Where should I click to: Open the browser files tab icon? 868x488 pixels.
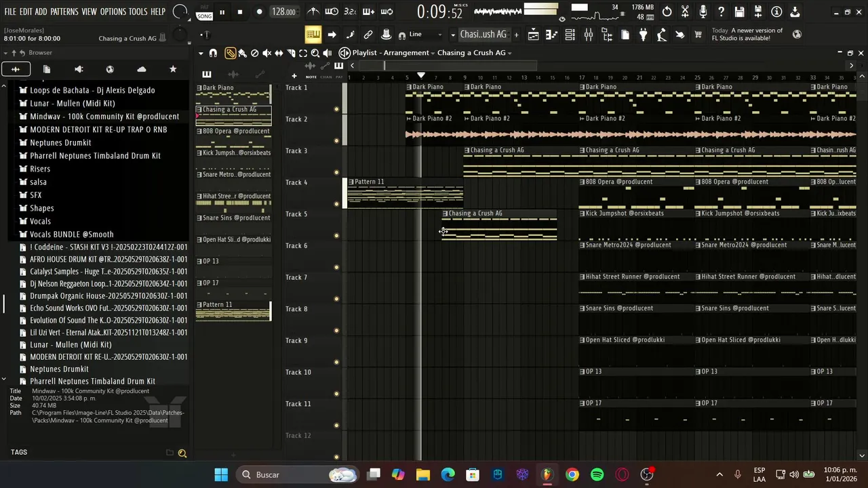coord(47,69)
